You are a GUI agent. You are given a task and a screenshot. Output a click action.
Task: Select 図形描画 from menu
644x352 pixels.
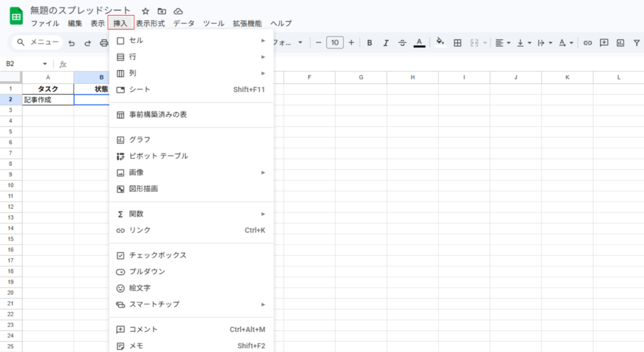pos(191,189)
